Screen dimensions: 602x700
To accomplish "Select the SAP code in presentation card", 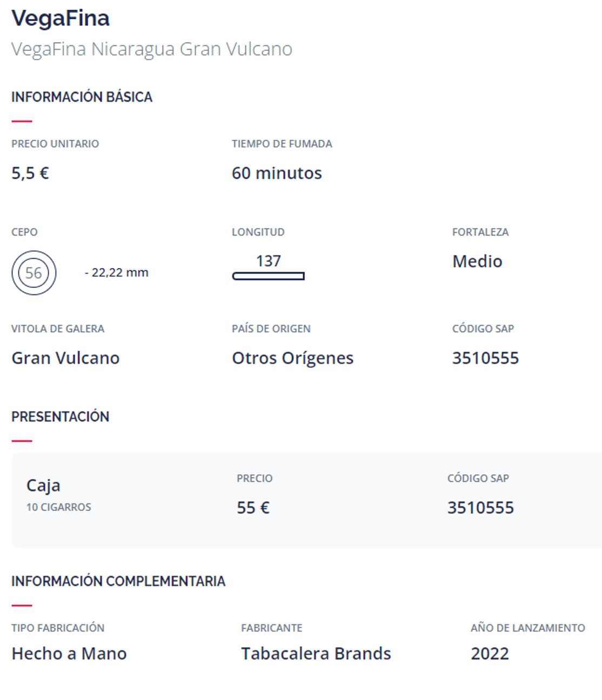I will click(x=480, y=508).
